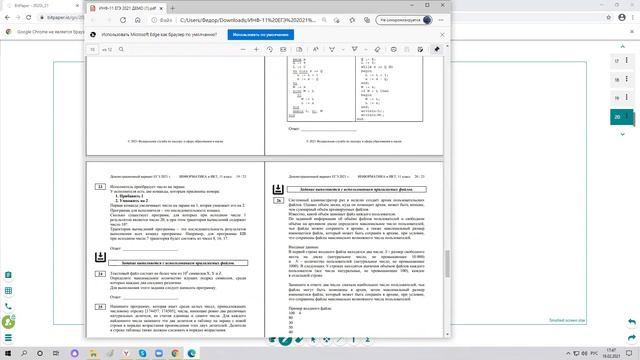Switch PDF page view layout
This screenshot has height=360, width=640.
pyautogui.click(x=299, y=49)
